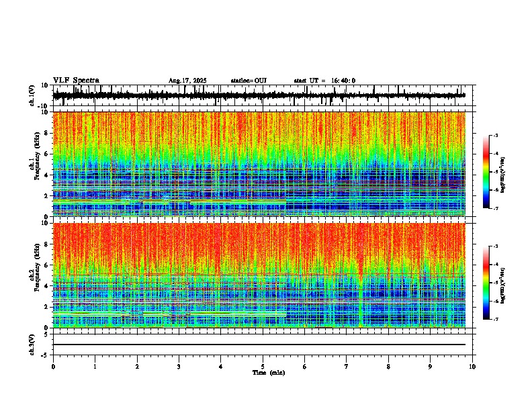Click the time axis tick labeled 0
Screen dimensions: 532x411
point(53,367)
